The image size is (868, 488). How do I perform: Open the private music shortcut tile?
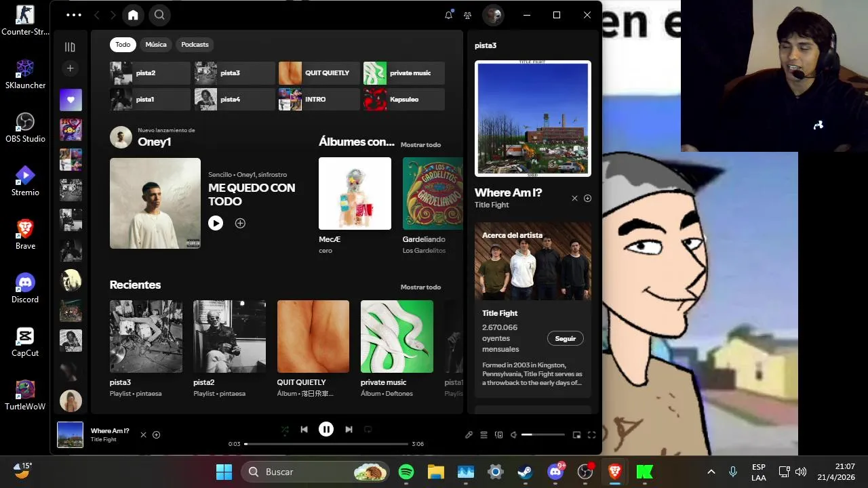pos(403,73)
